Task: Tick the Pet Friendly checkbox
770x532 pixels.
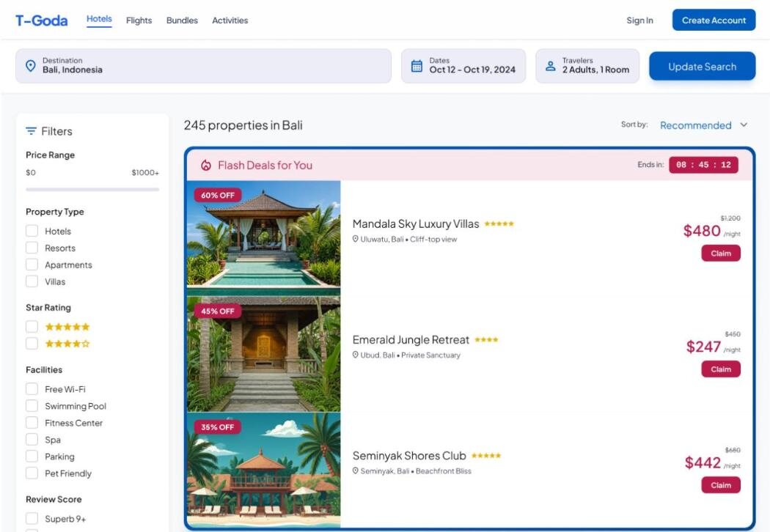Action: coord(32,473)
